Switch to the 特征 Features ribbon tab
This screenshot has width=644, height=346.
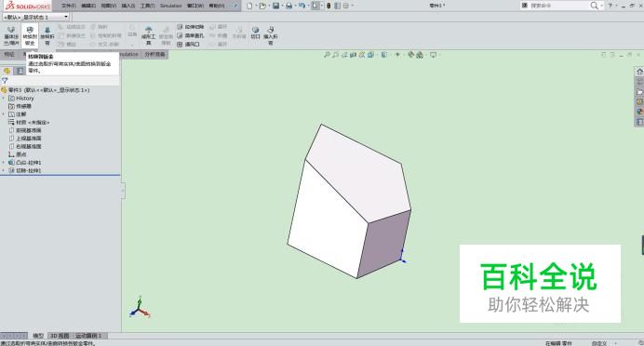(9, 54)
